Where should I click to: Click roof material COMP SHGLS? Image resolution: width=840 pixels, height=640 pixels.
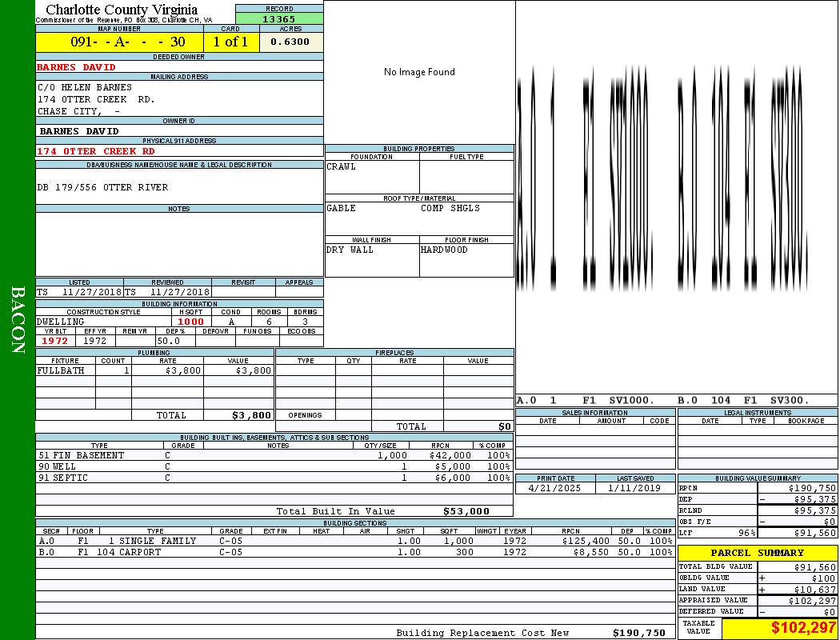pos(450,208)
